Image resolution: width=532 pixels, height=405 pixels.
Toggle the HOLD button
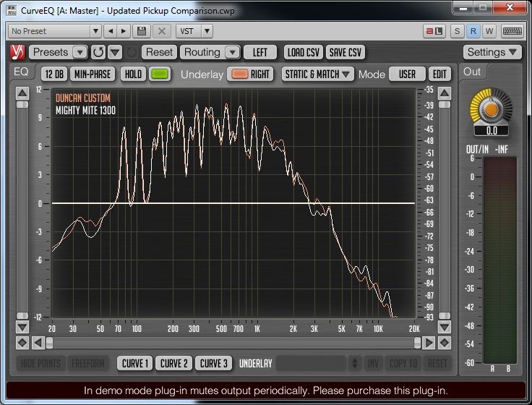pyautogui.click(x=133, y=74)
